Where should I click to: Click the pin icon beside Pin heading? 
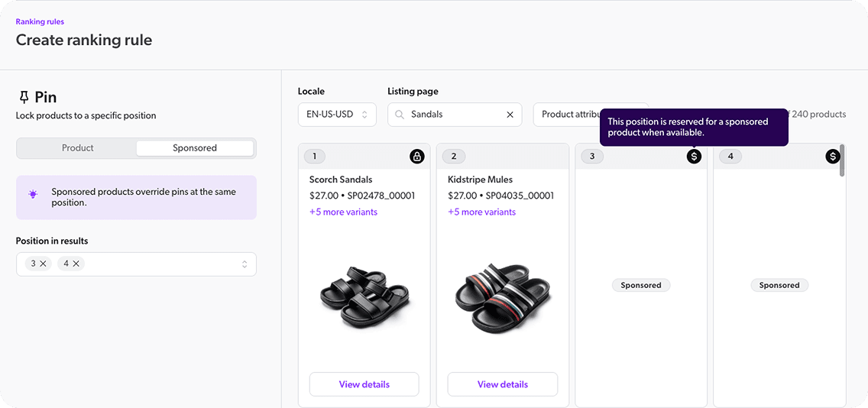click(x=24, y=97)
